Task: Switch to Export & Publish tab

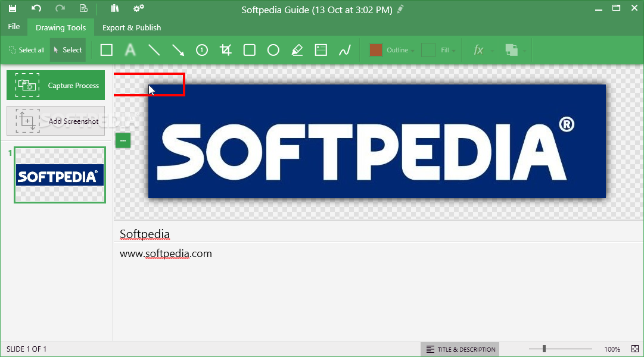Action: [132, 27]
